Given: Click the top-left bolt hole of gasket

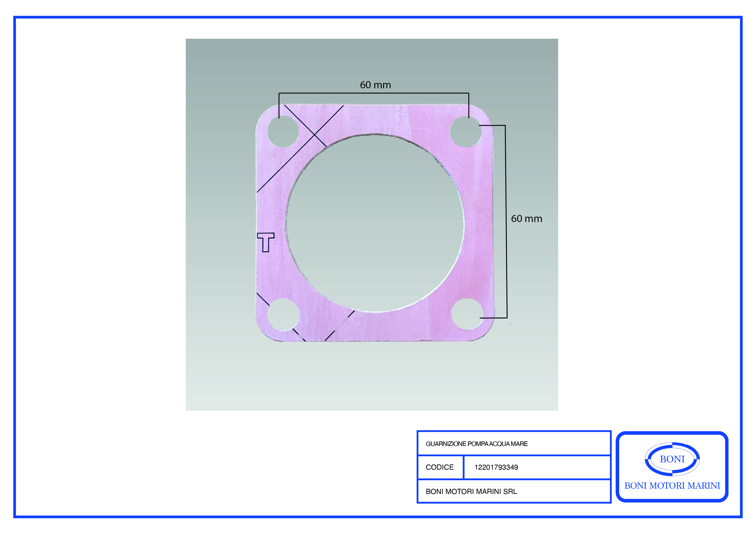Looking at the screenshot, I should tap(283, 132).
